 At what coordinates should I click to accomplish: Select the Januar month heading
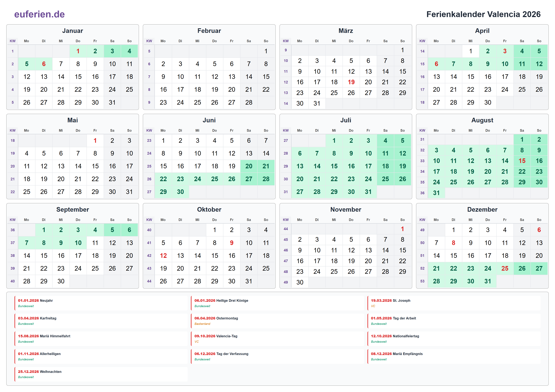[72, 31]
